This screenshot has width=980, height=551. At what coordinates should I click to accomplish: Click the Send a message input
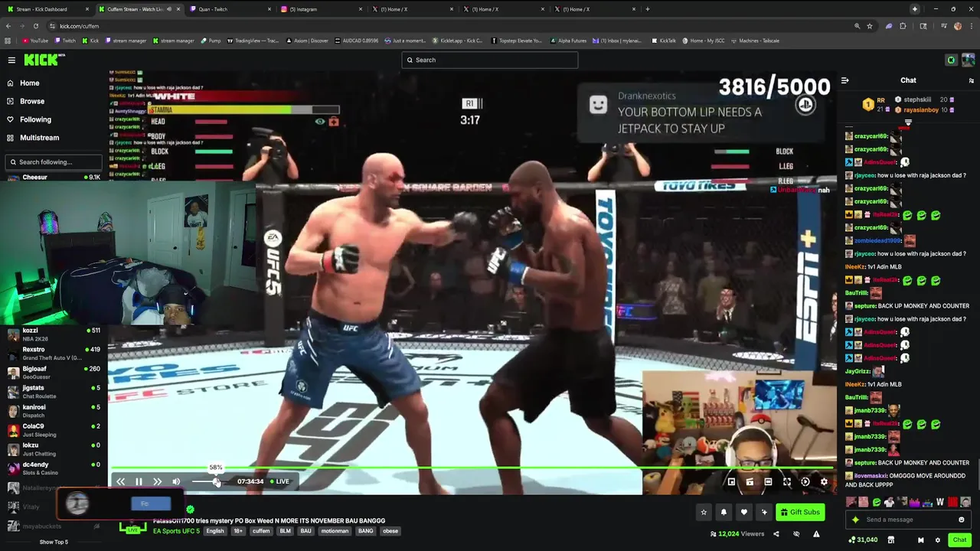tap(908, 520)
